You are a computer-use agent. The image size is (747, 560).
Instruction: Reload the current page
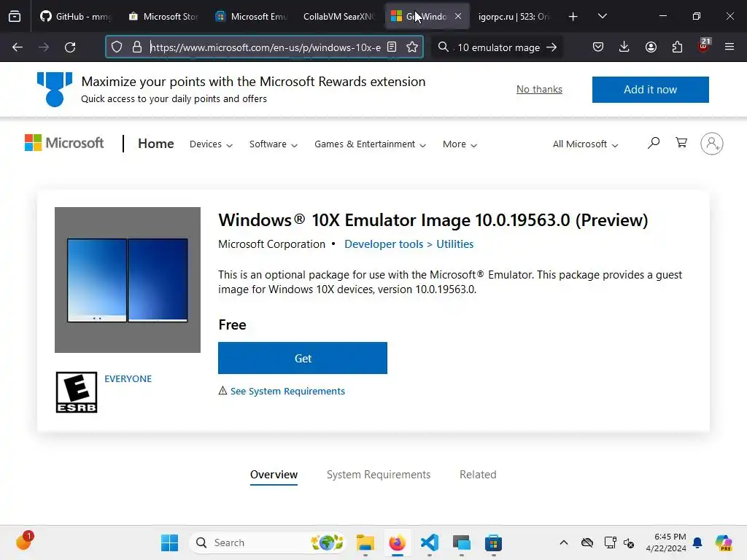(70, 47)
